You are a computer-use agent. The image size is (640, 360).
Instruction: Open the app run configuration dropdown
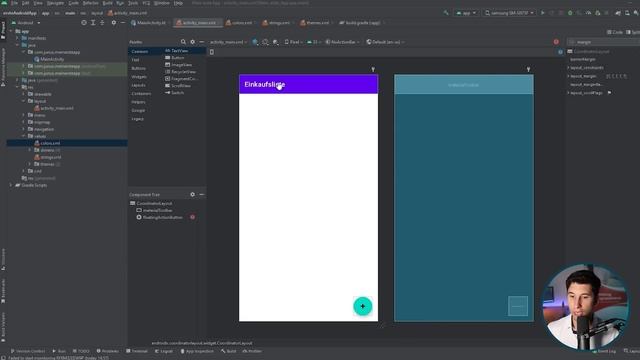466,13
